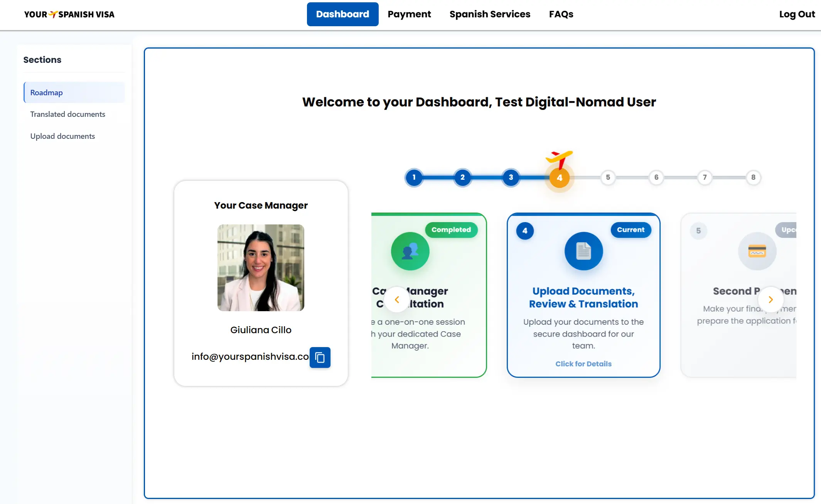Click step 8 circle on the roadmap timeline

click(753, 177)
